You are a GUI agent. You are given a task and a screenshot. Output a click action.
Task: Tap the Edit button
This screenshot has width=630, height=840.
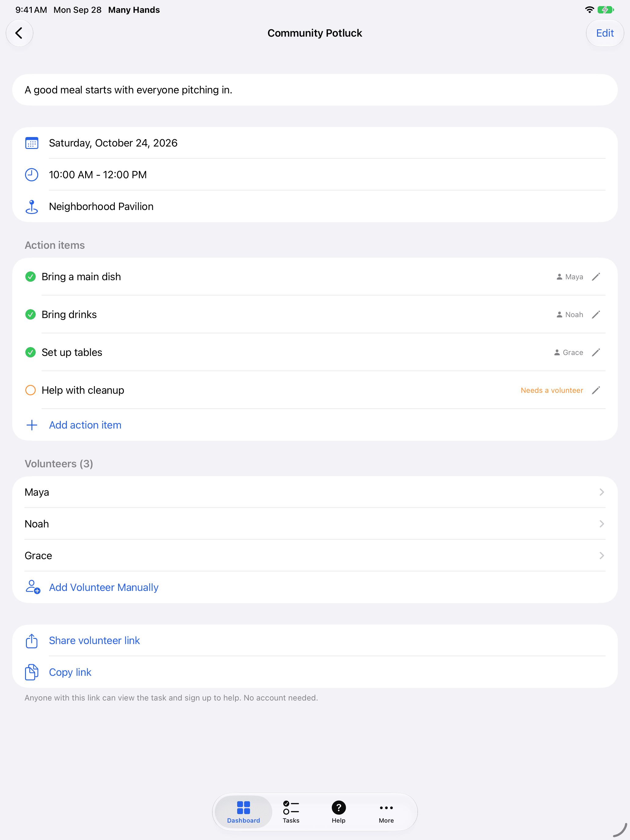coord(605,33)
